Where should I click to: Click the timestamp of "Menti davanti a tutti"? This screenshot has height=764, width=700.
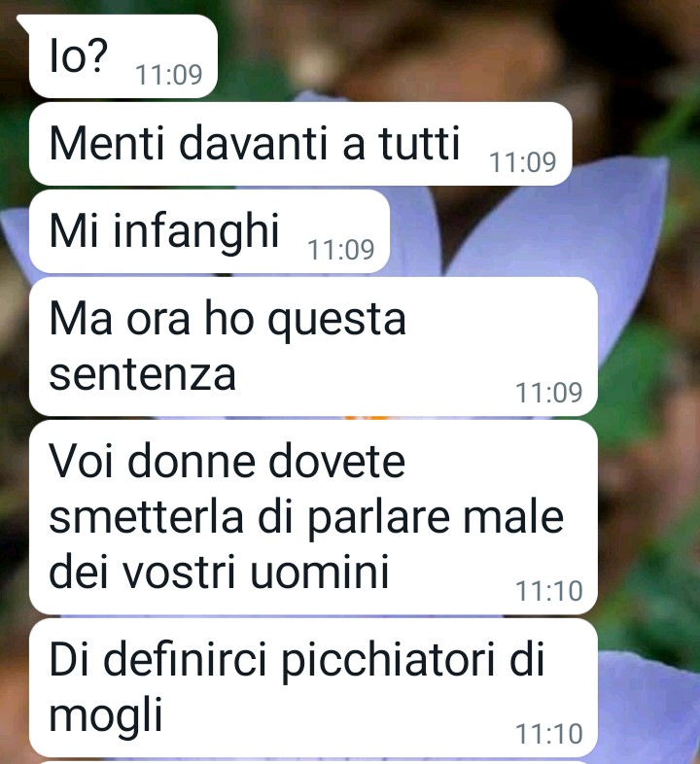[x=522, y=162]
